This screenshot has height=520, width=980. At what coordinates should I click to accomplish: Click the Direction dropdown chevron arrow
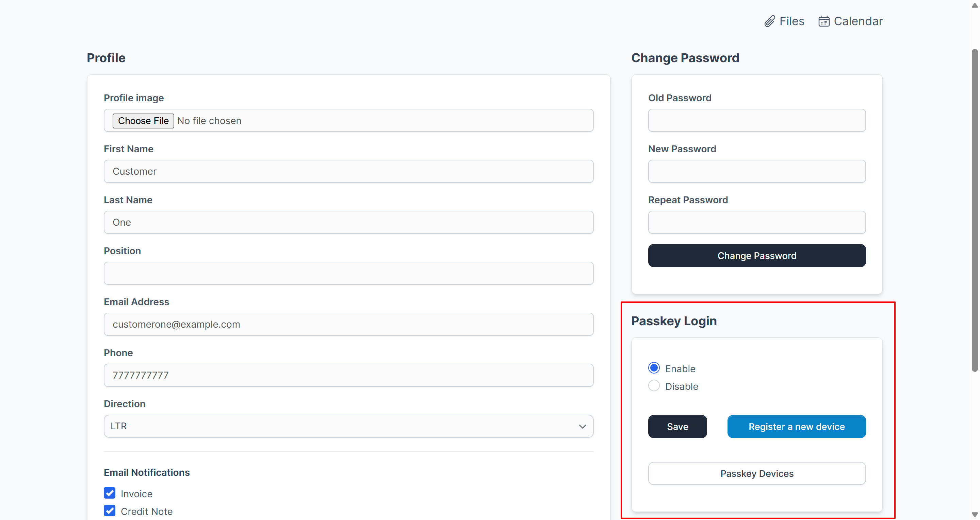coord(582,427)
